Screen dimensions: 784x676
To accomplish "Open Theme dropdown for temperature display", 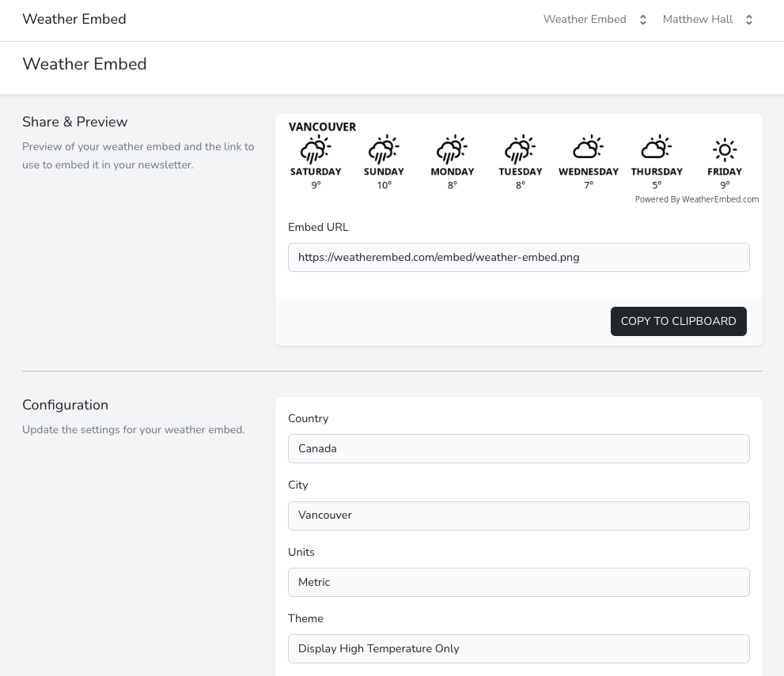I will pos(518,648).
